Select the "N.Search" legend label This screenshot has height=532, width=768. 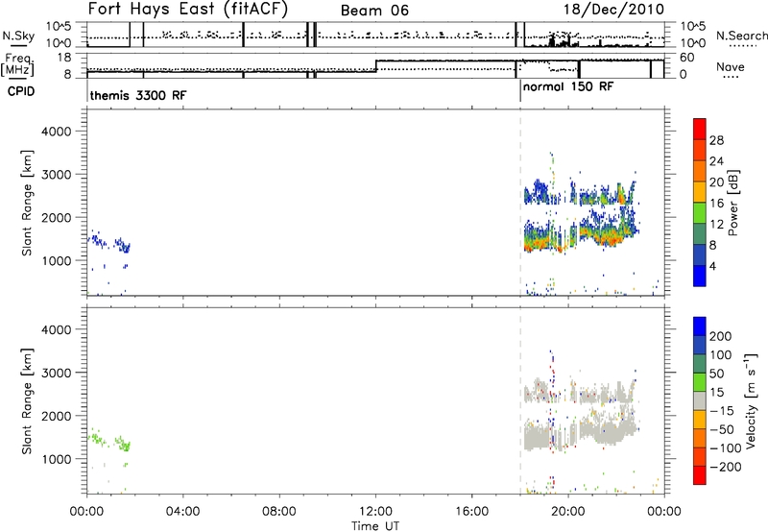tap(741, 36)
